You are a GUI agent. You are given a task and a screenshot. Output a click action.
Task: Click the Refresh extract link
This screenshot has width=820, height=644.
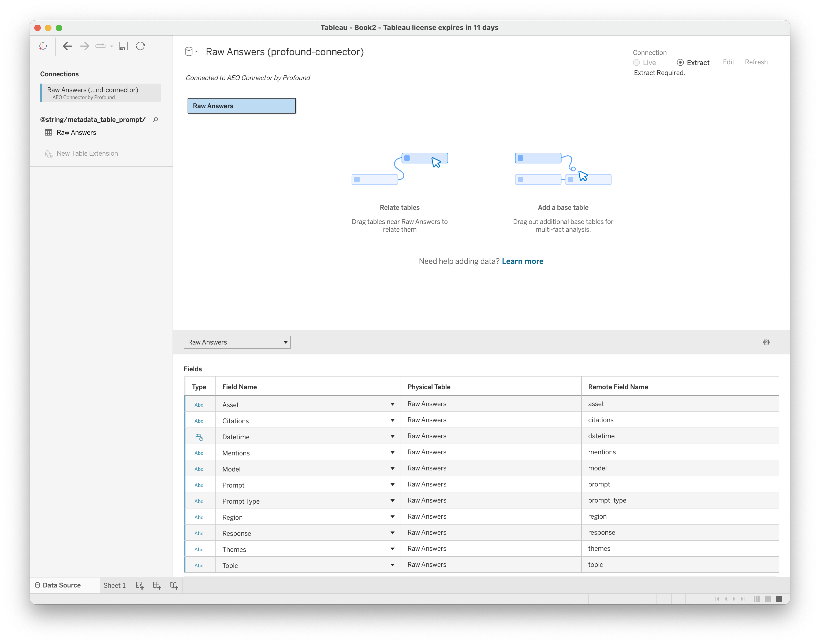(x=756, y=62)
